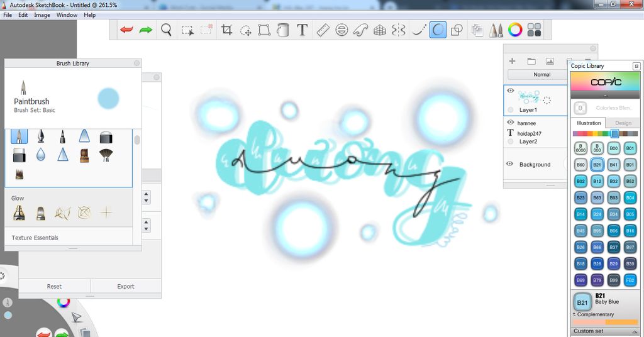
Task: Enable the Ruler guide tool
Action: click(x=323, y=30)
